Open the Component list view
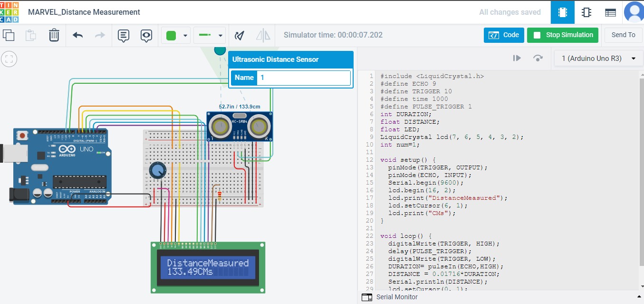 pyautogui.click(x=610, y=13)
